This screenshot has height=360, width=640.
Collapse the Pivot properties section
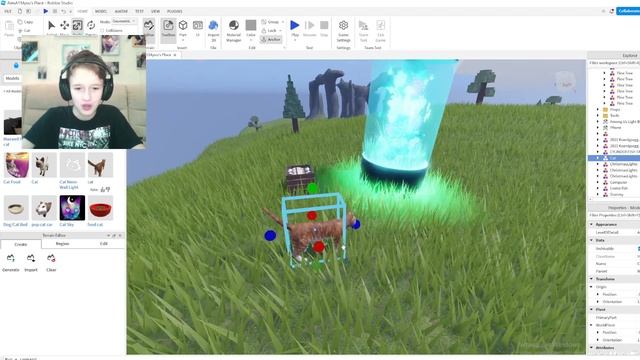(x=591, y=309)
